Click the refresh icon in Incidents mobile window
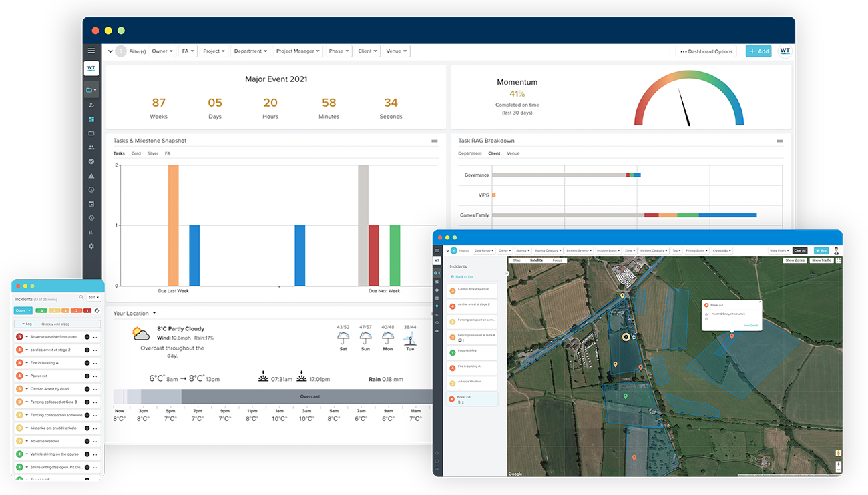This screenshot has width=868, height=495. (97, 310)
